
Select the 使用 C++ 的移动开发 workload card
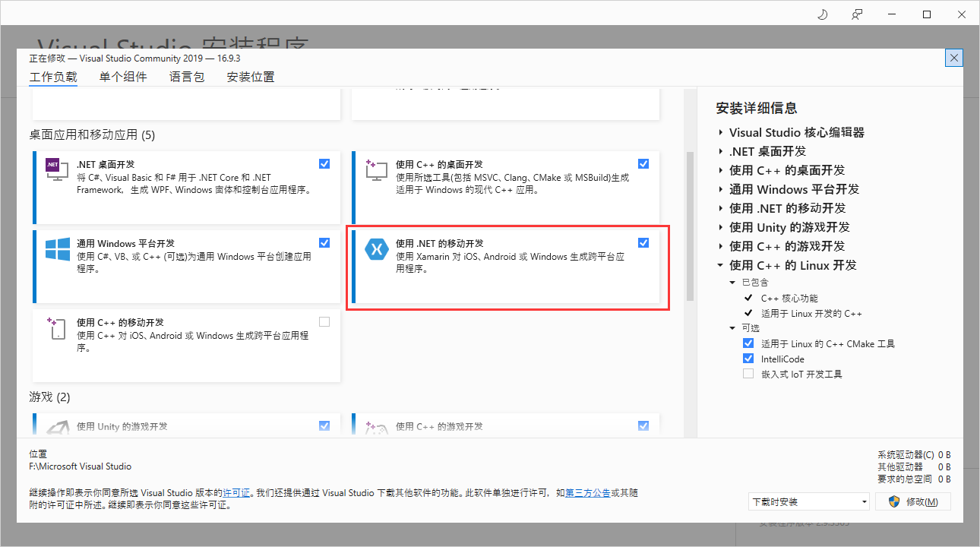click(187, 344)
